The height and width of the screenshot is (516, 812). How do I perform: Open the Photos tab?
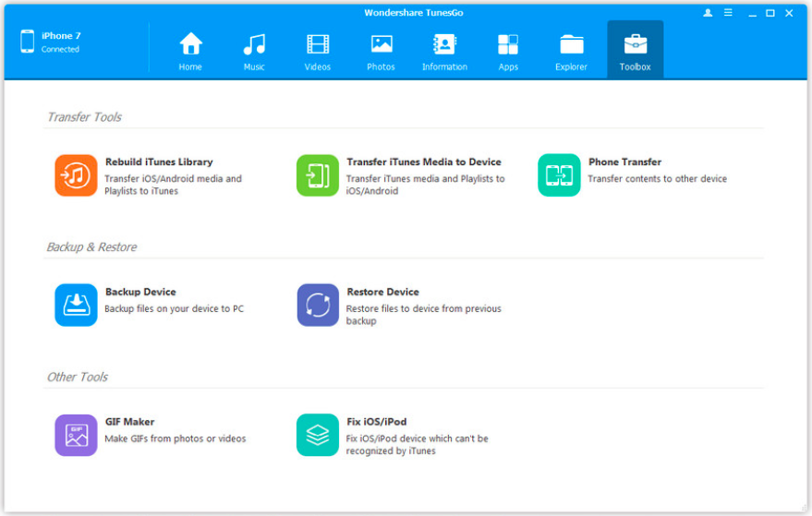click(x=382, y=52)
